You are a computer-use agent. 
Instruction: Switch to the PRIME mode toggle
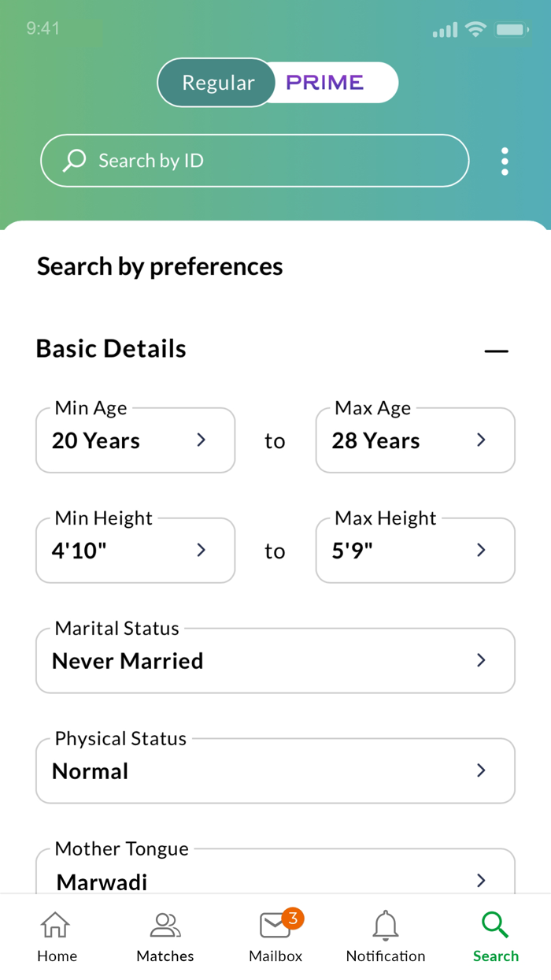(x=325, y=83)
